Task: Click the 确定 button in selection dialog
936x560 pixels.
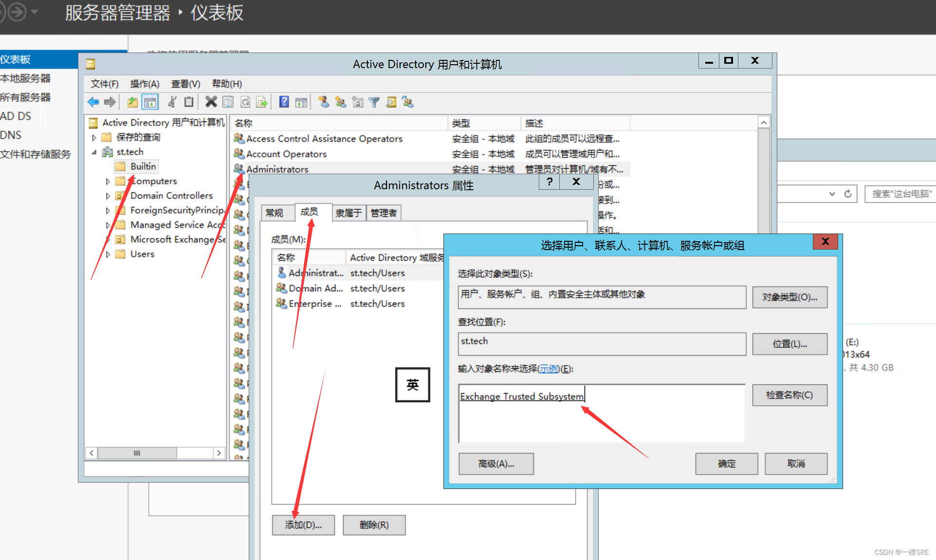Action: (726, 464)
